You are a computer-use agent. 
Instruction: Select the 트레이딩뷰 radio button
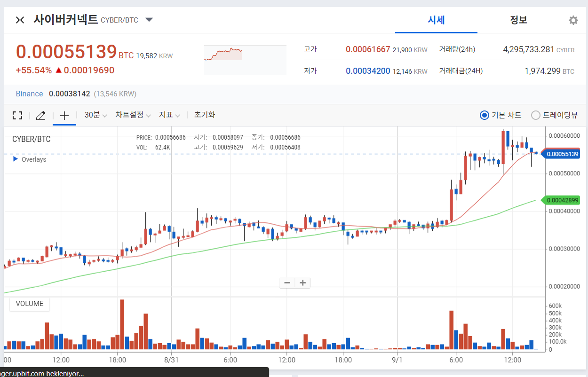coord(535,115)
